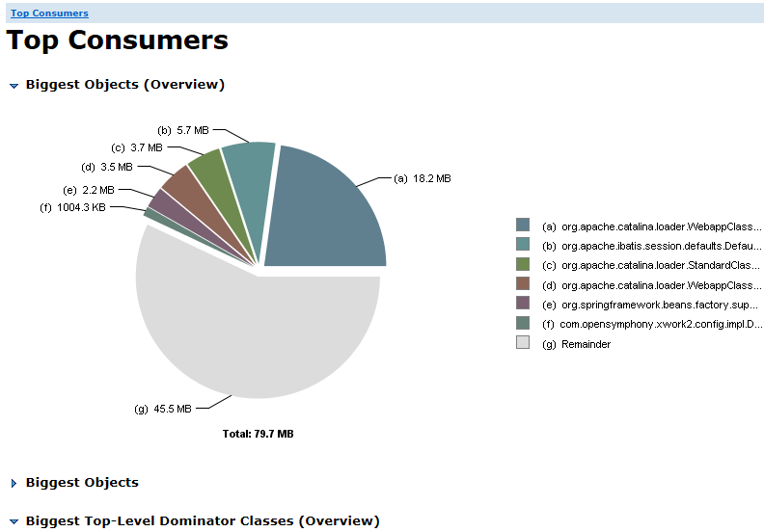The image size is (764, 532).
Task: Click legend swatch for (a) WebappClass entry
Action: point(523,226)
